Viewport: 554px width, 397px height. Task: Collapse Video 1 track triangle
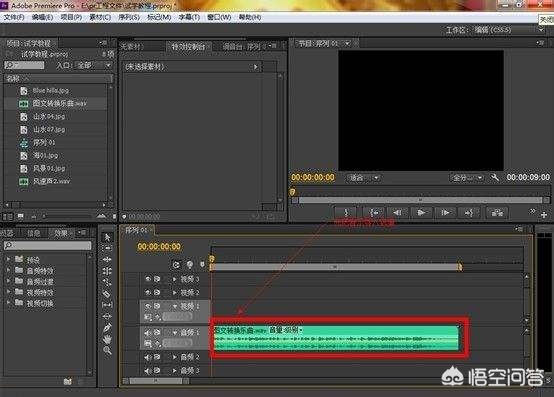click(175, 306)
